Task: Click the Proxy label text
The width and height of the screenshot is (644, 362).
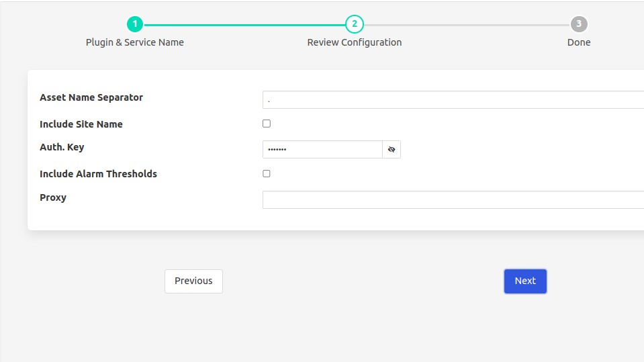Action: [53, 197]
